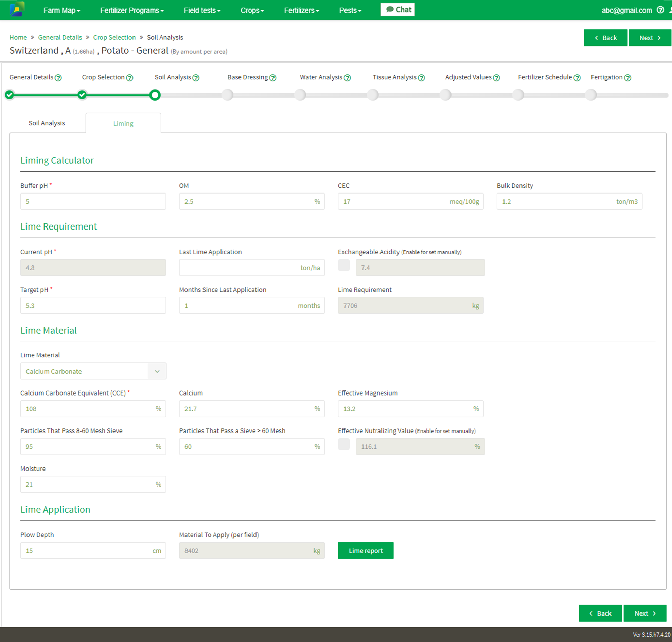
Task: Click the app logo icon in header
Action: [17, 9]
